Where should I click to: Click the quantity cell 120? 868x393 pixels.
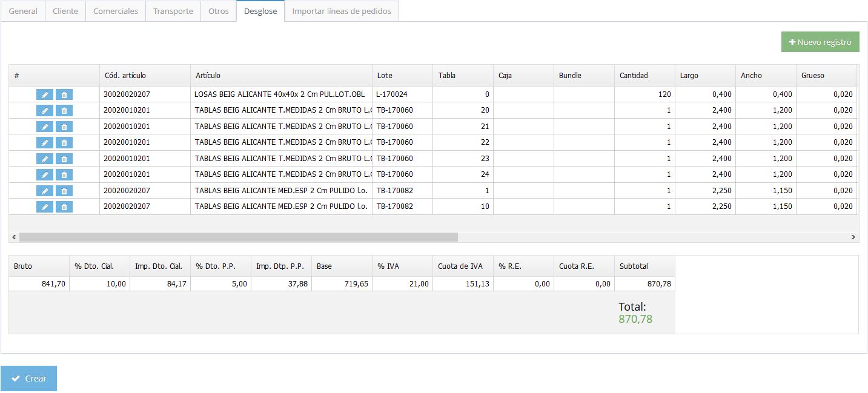(x=645, y=94)
